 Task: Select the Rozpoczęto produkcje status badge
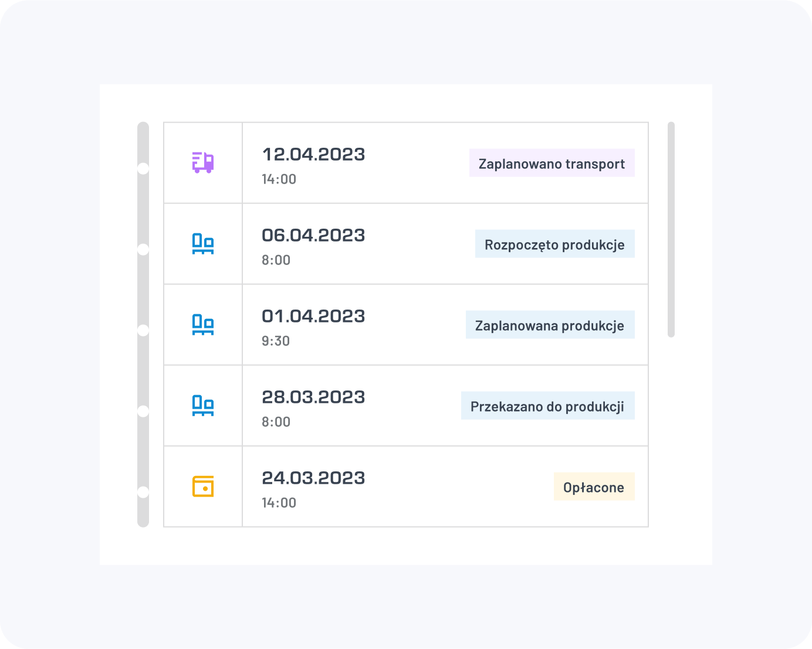tap(554, 244)
